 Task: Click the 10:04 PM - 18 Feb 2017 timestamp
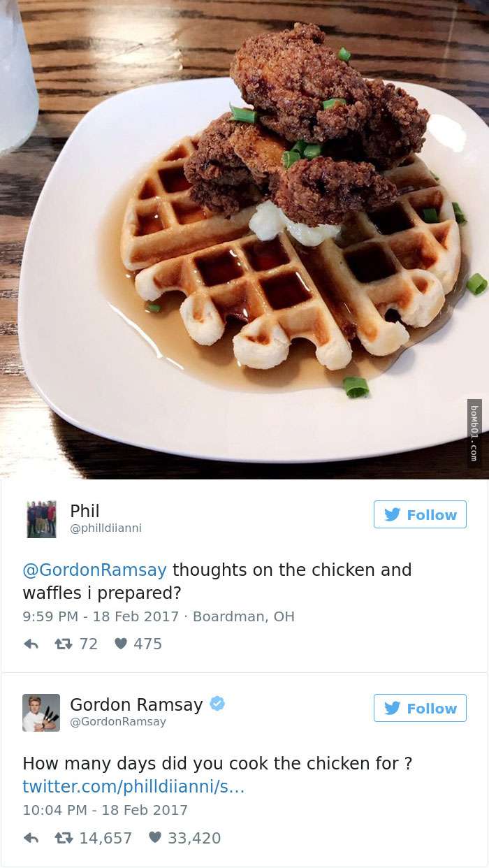[x=105, y=810]
